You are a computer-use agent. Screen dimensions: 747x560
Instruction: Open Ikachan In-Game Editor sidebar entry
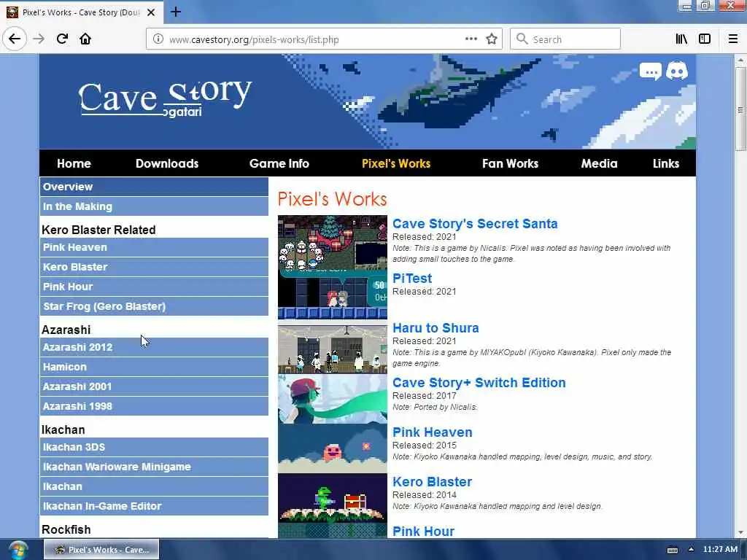coord(154,506)
